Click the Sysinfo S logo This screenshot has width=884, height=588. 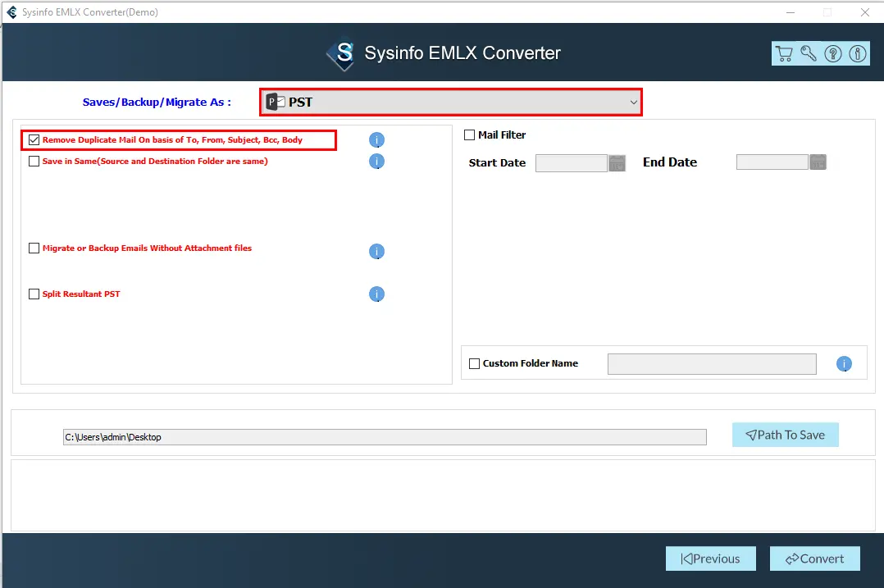(342, 53)
